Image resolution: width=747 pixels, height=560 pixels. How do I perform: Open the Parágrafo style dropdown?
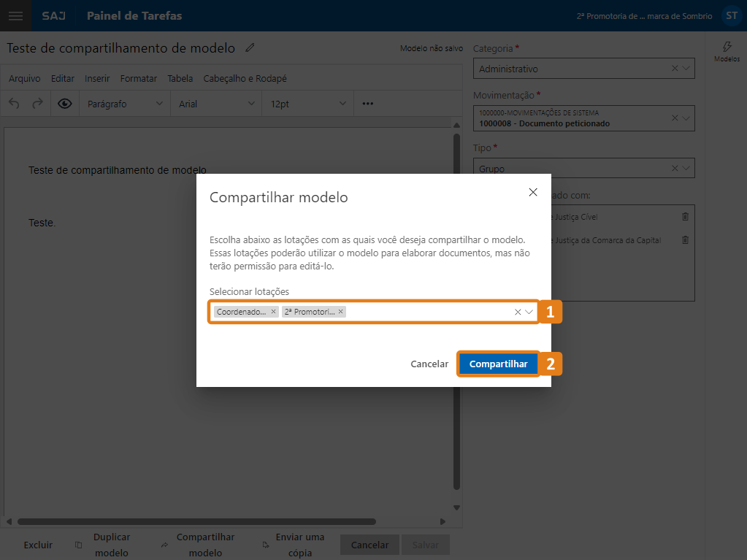click(x=125, y=104)
